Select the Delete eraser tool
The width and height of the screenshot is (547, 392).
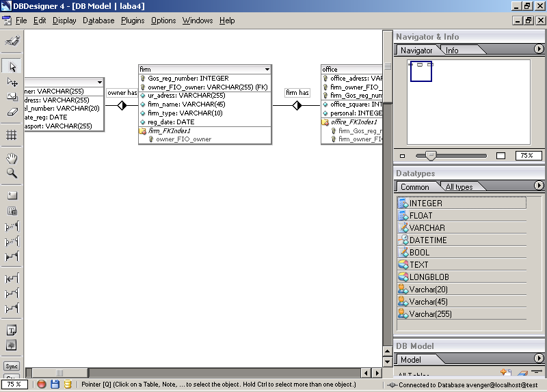tap(12, 112)
